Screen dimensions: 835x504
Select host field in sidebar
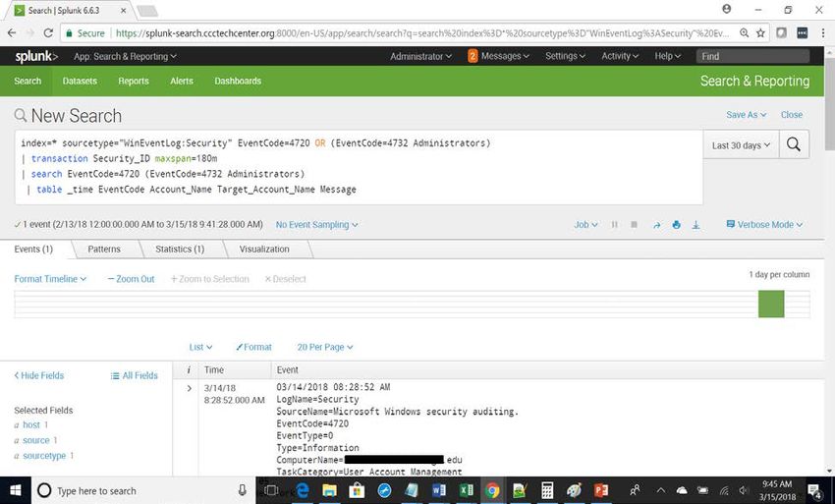click(x=31, y=424)
